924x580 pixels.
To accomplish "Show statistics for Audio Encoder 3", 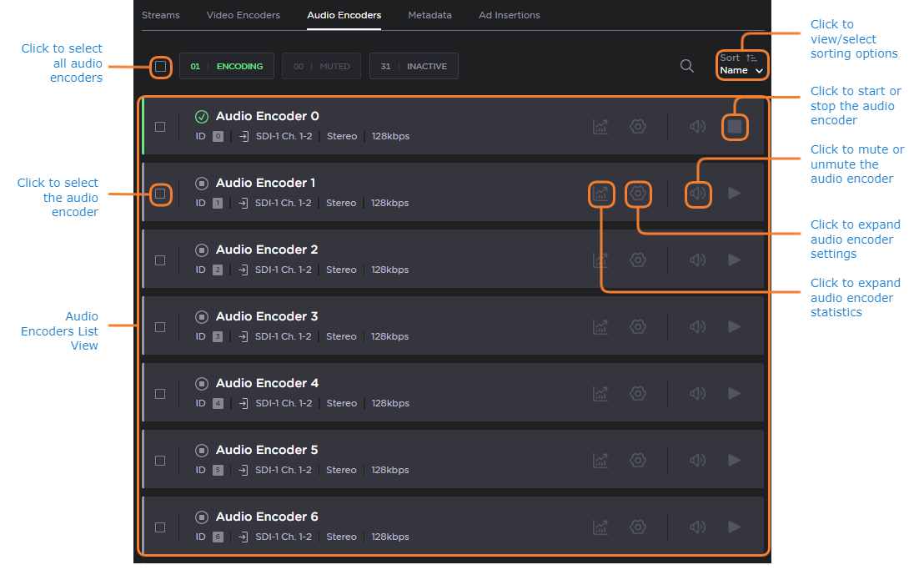I will 600,327.
